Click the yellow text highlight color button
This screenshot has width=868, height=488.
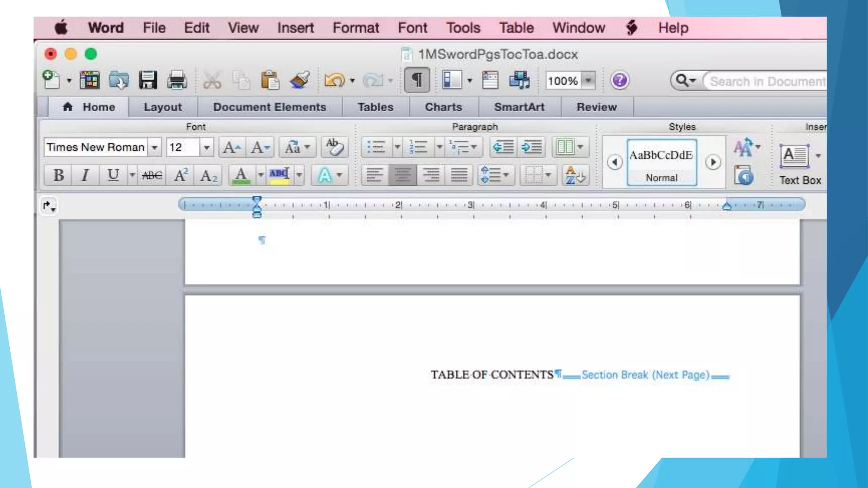tap(279, 175)
